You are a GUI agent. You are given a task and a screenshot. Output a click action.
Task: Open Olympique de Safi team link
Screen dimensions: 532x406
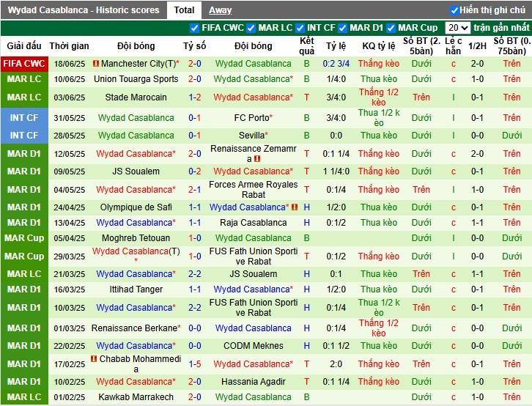point(136,207)
